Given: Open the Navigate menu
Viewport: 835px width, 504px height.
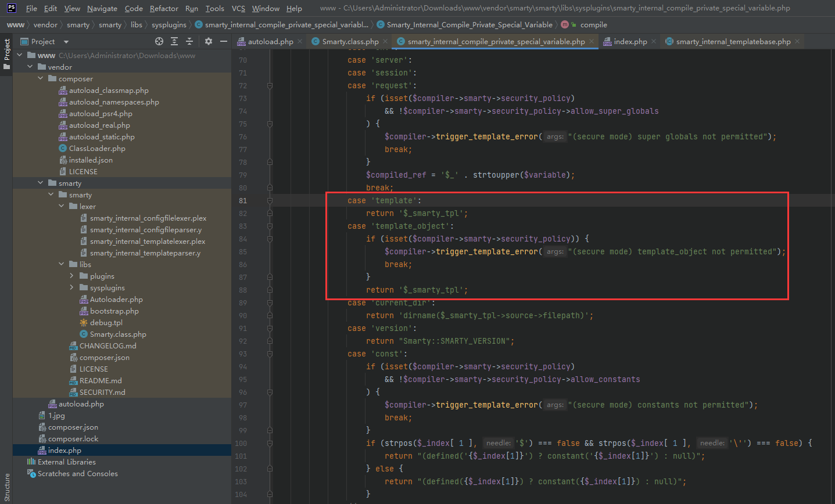Looking at the screenshot, I should point(102,8).
